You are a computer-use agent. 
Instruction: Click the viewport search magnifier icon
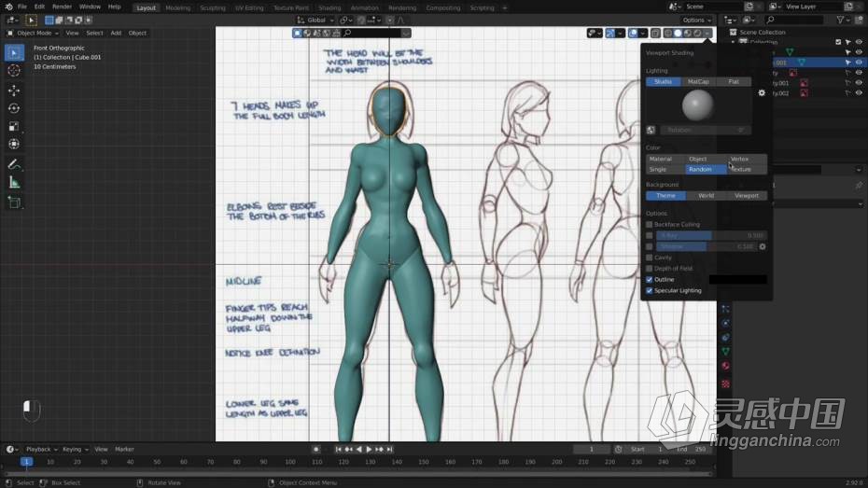(x=347, y=34)
